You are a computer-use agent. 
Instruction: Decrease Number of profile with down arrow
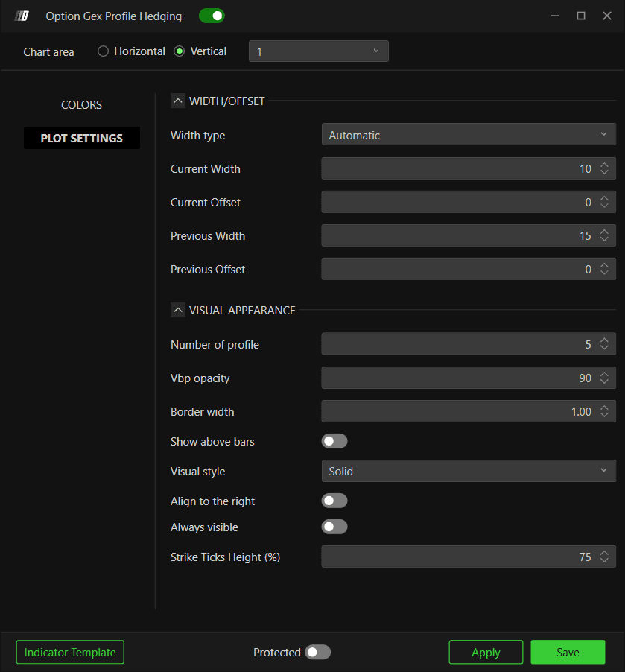tap(604, 347)
